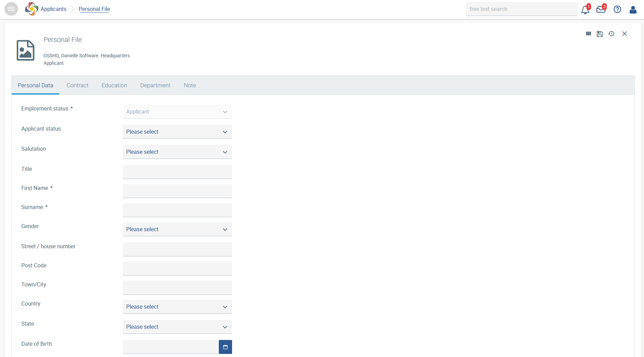Expand the Gender dropdown

[x=177, y=229]
